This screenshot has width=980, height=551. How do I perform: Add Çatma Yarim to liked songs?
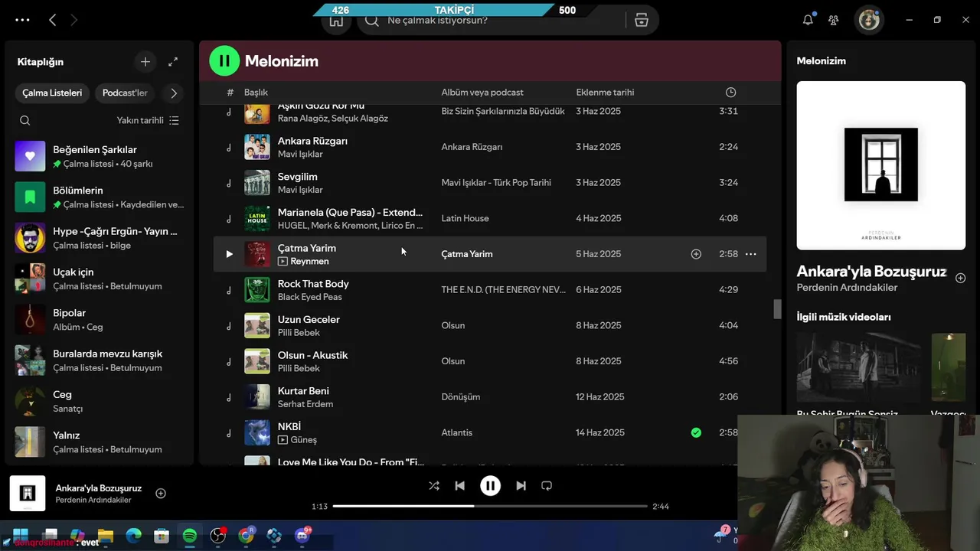pos(696,254)
